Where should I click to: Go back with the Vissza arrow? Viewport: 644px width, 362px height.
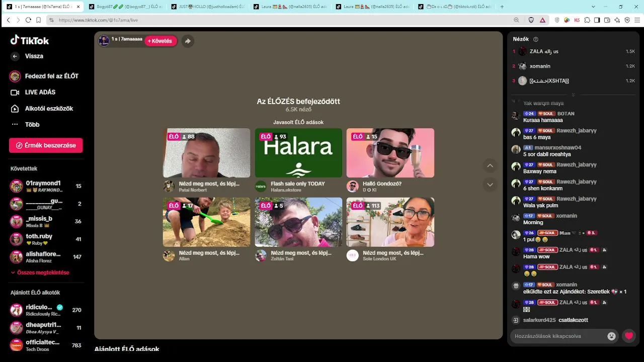point(15,56)
